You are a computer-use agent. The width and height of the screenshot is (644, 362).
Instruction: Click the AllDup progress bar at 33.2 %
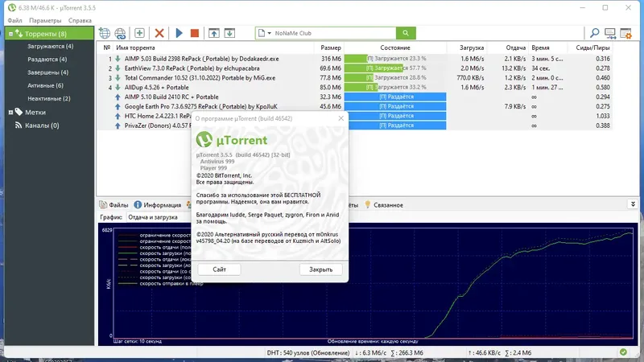[x=395, y=87]
